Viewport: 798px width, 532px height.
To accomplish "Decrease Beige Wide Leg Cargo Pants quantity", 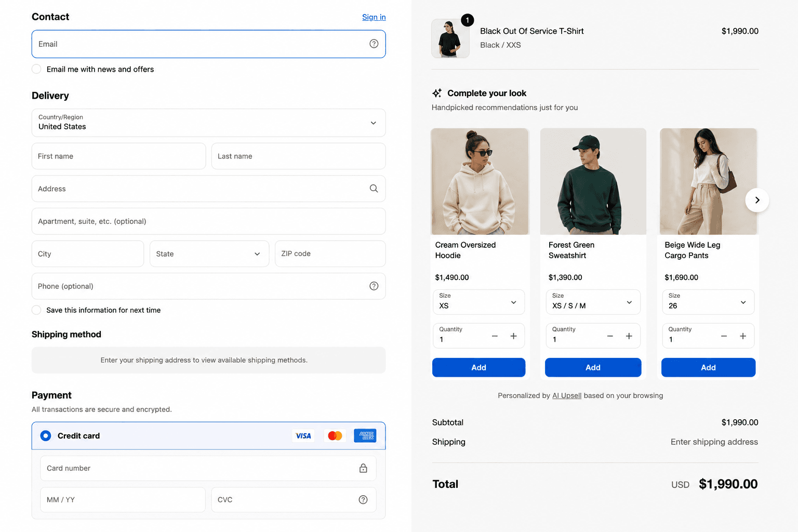I will [x=724, y=336].
